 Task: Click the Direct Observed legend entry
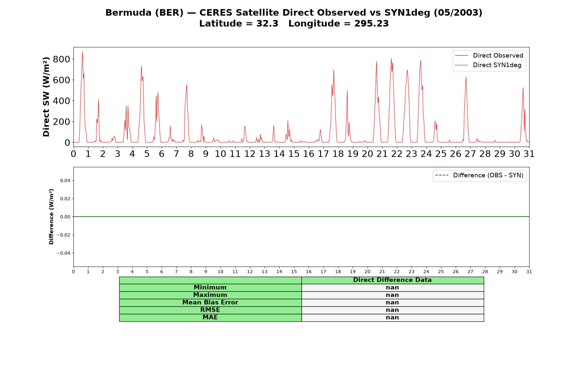[x=489, y=56]
